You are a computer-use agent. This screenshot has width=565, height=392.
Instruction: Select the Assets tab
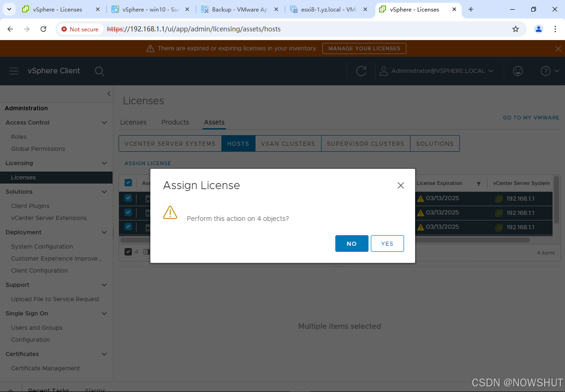pyautogui.click(x=214, y=122)
